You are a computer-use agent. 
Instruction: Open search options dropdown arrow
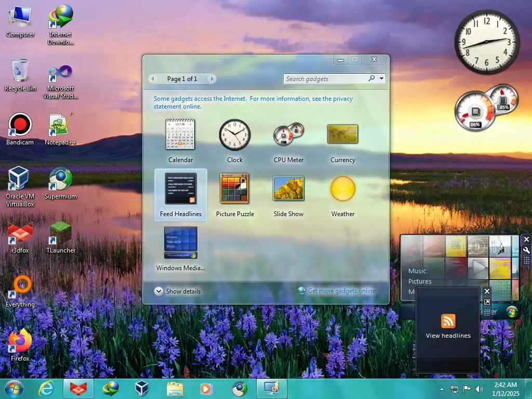[x=381, y=79]
